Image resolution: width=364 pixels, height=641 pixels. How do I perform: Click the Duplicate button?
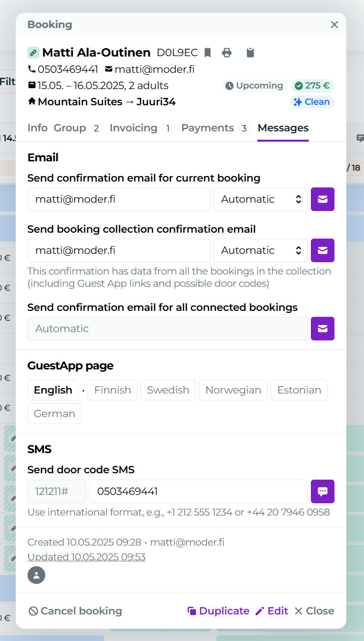click(218, 611)
